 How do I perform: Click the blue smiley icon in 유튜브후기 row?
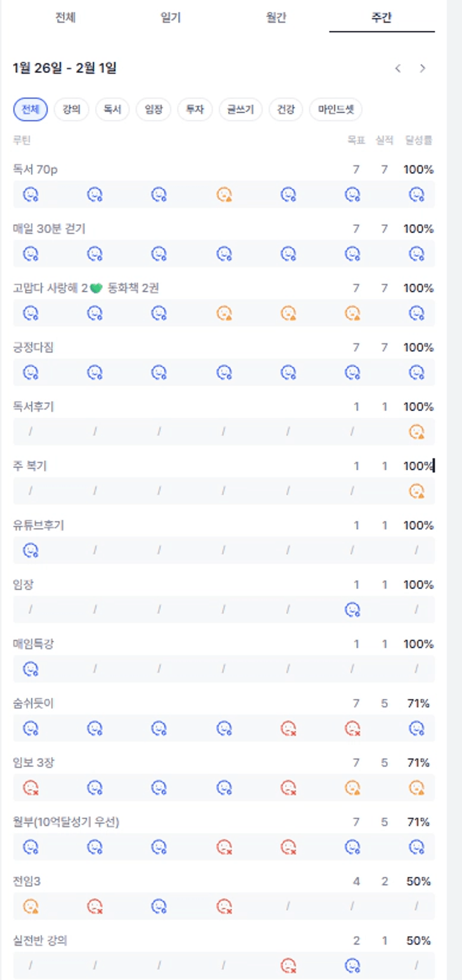[31, 551]
